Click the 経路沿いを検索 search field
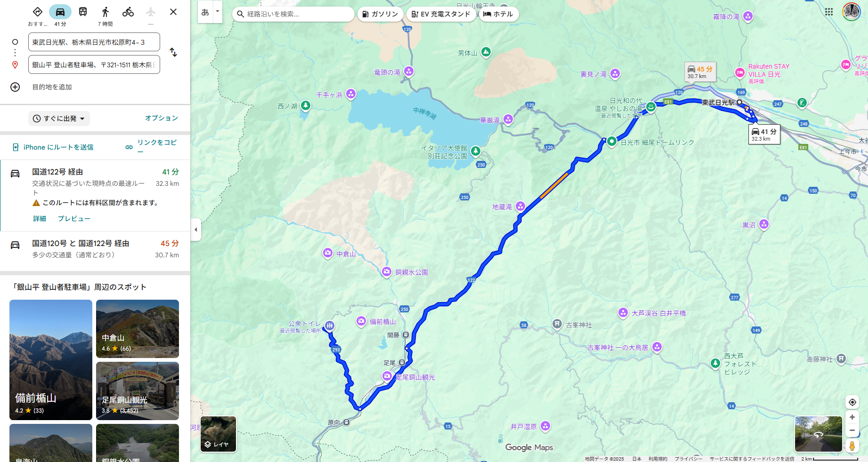The height and width of the screenshot is (462, 868). point(293,14)
